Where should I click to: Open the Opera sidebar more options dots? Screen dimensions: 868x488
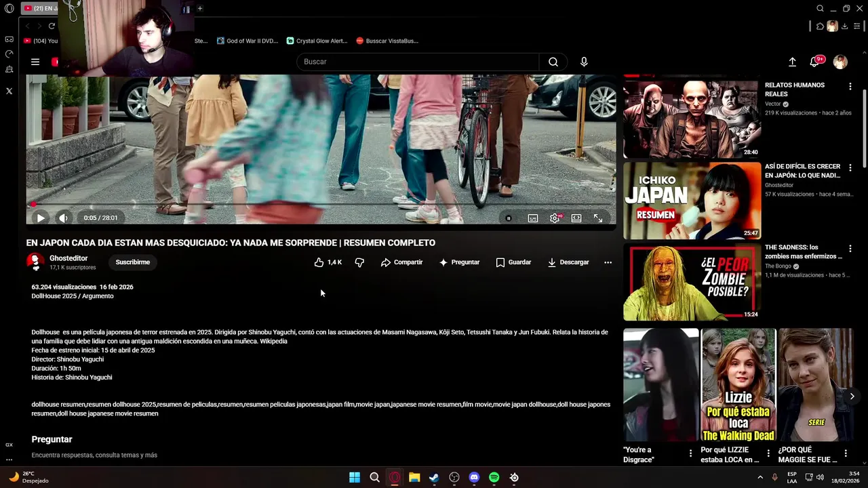[x=9, y=459]
